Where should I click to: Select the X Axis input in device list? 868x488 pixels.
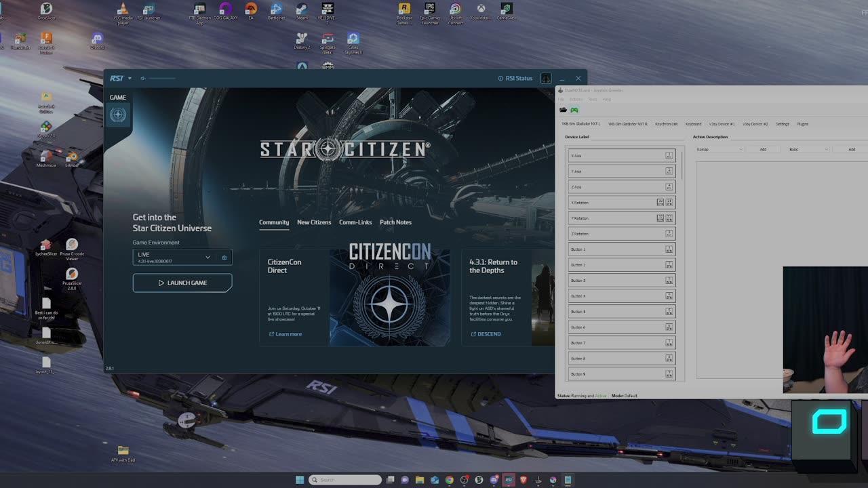point(616,156)
